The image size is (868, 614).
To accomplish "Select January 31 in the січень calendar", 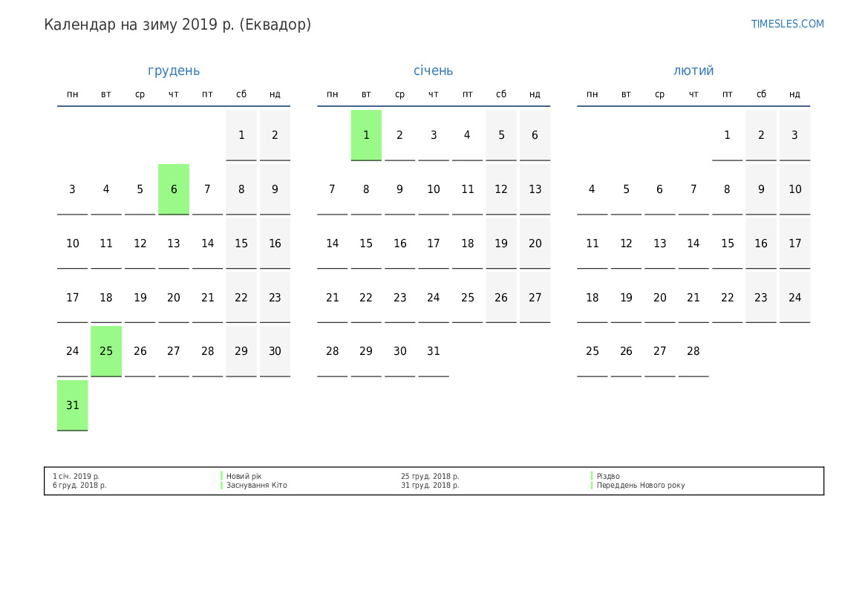I will [434, 351].
